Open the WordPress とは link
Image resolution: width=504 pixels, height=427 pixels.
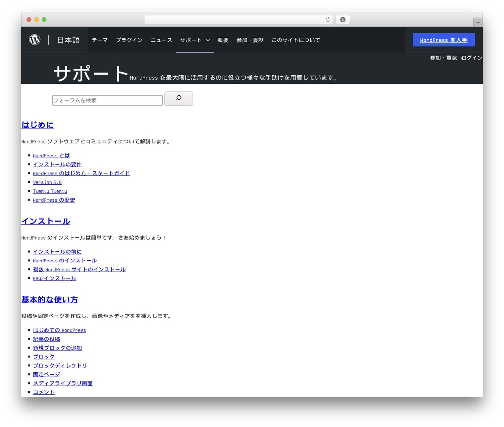click(x=51, y=156)
